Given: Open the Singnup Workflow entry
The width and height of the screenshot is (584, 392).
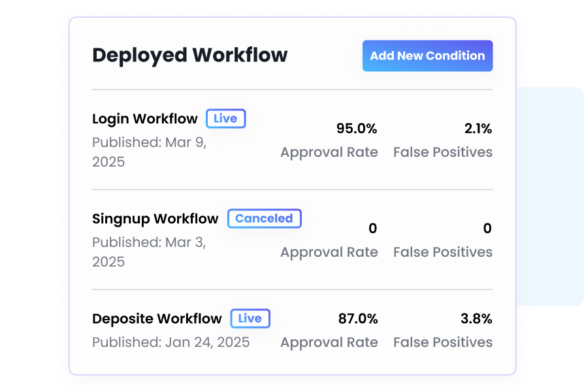Looking at the screenshot, I should point(155,219).
